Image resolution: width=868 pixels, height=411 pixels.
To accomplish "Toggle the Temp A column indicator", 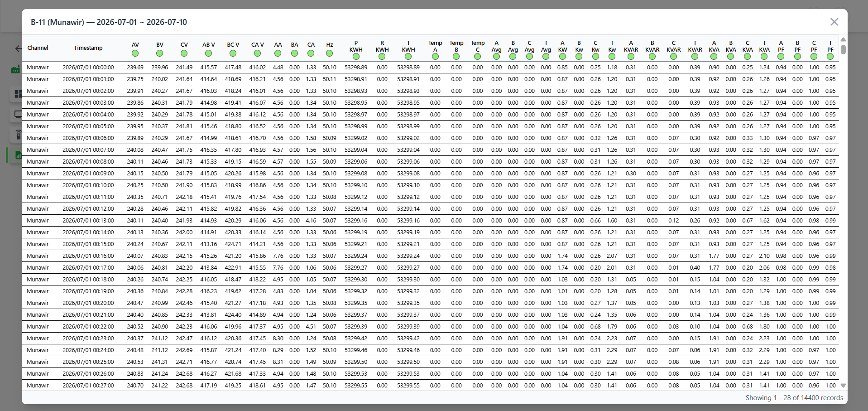I will [435, 57].
